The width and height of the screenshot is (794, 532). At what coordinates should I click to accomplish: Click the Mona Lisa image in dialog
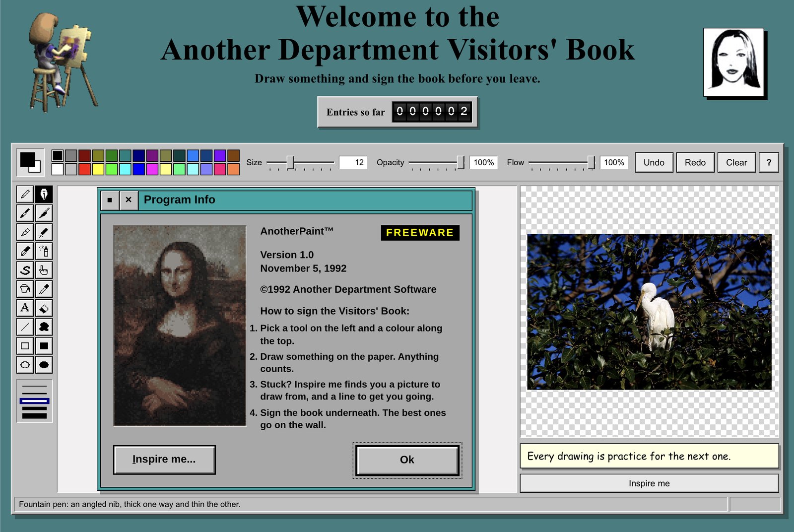180,326
